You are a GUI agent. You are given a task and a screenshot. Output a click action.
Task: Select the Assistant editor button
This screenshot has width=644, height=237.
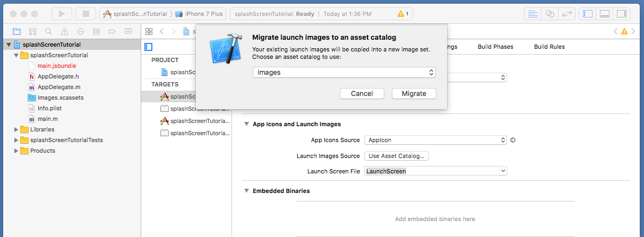[x=550, y=14]
